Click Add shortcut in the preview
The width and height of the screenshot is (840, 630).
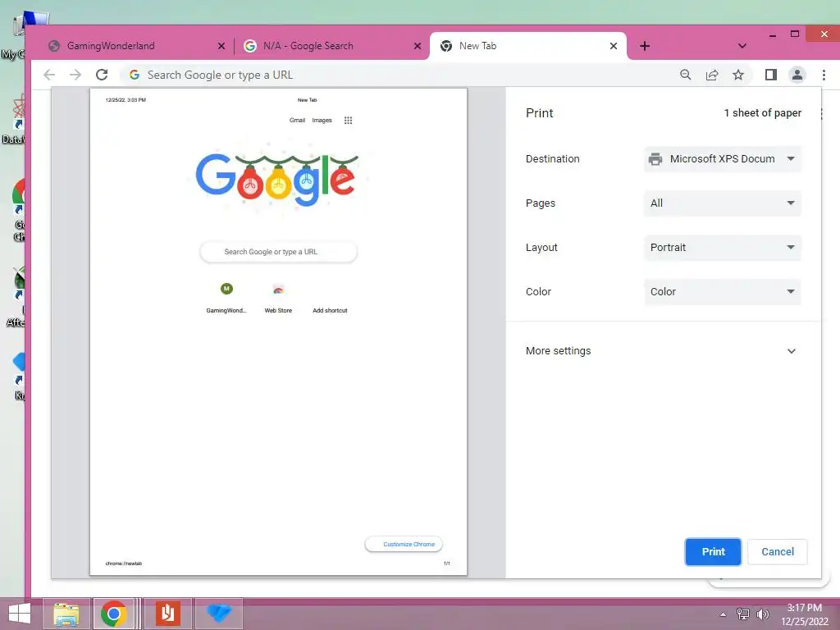coord(330,311)
